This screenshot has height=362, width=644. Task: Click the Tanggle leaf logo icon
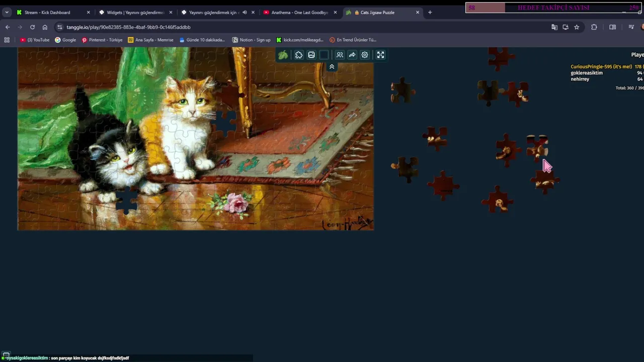pos(283,55)
